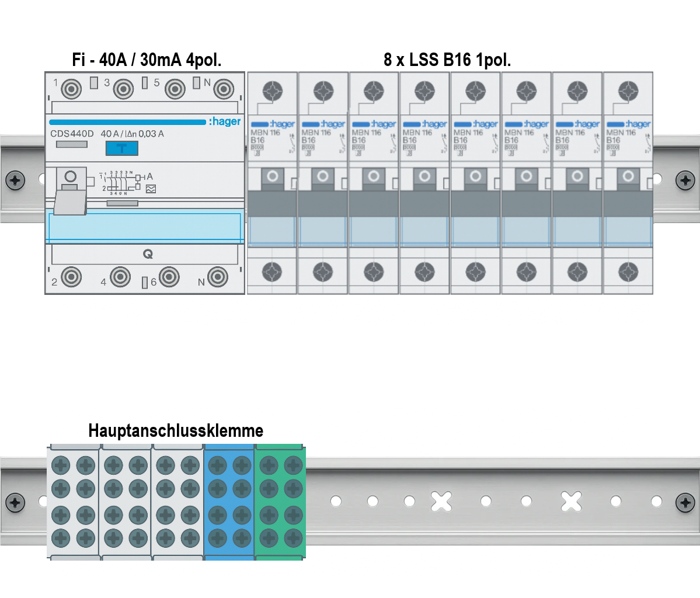This screenshot has width=700, height=598.
Task: Click terminal screw 6 on the RCD
Action: pyautogui.click(x=169, y=277)
